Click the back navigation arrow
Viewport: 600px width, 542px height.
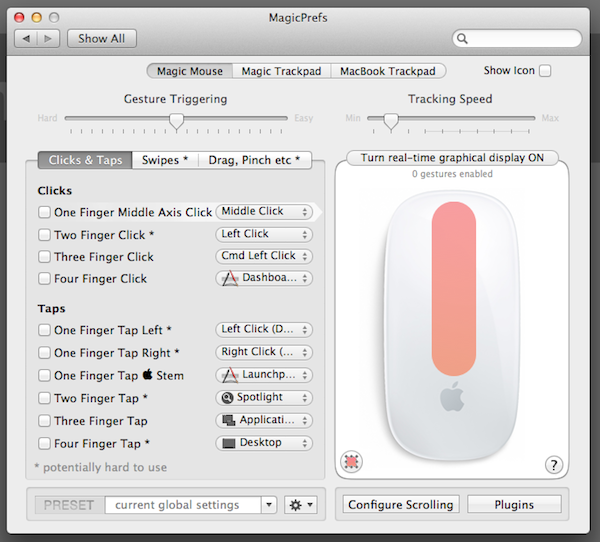click(x=26, y=39)
